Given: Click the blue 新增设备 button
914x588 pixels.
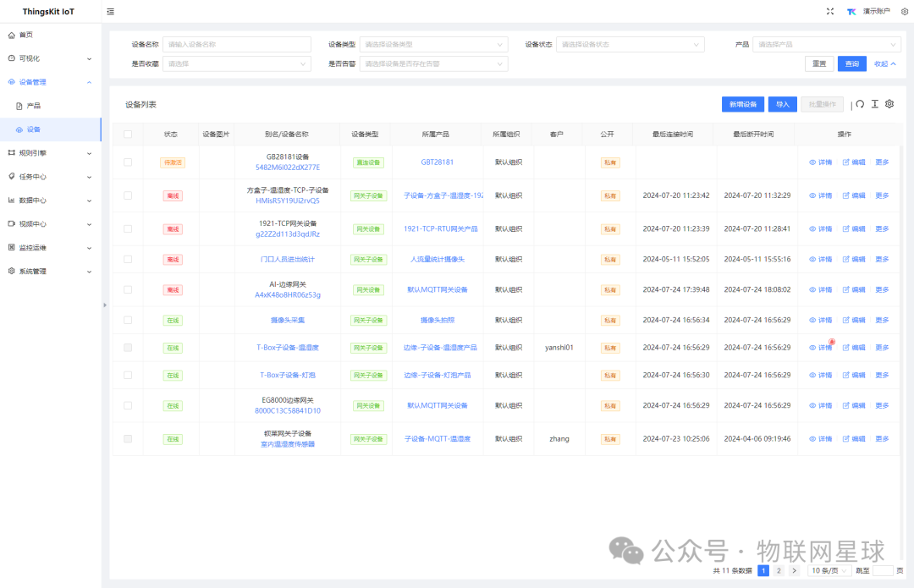Looking at the screenshot, I should [742, 104].
